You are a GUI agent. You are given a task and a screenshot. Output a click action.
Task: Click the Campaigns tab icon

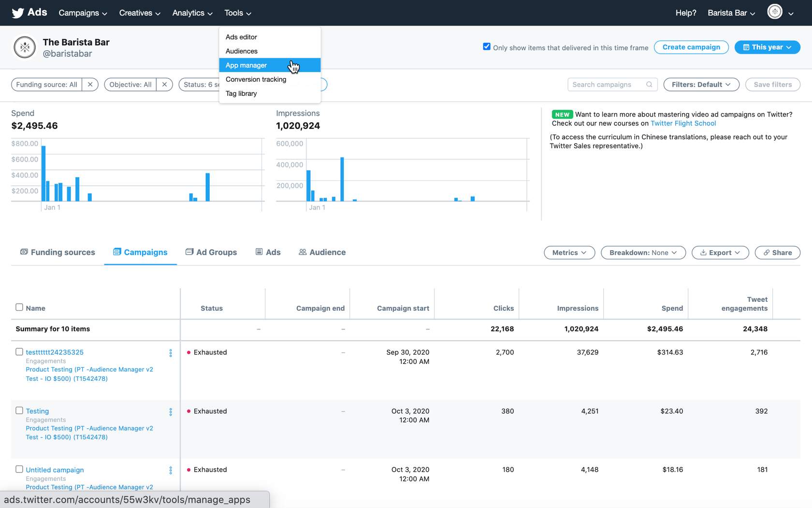[117, 252]
